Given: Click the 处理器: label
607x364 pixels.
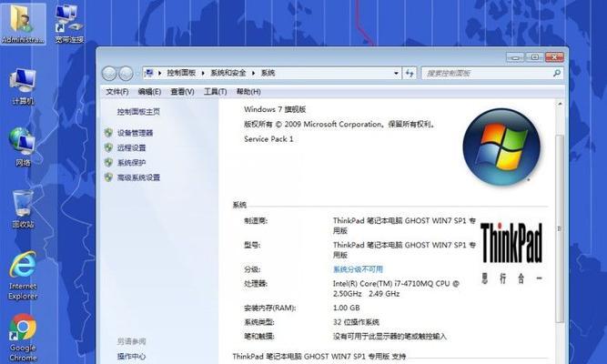Looking at the screenshot, I should (x=256, y=284).
